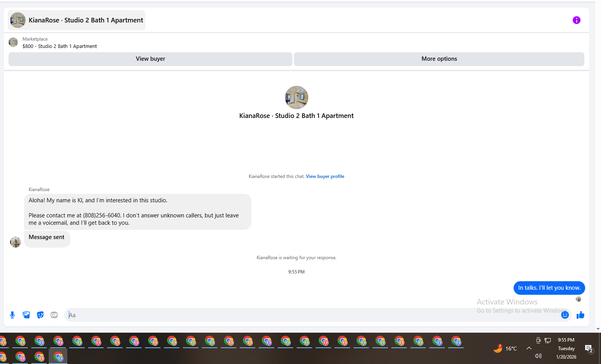Start a voice clip with the microphone icon
The height and width of the screenshot is (364, 601).
12,315
